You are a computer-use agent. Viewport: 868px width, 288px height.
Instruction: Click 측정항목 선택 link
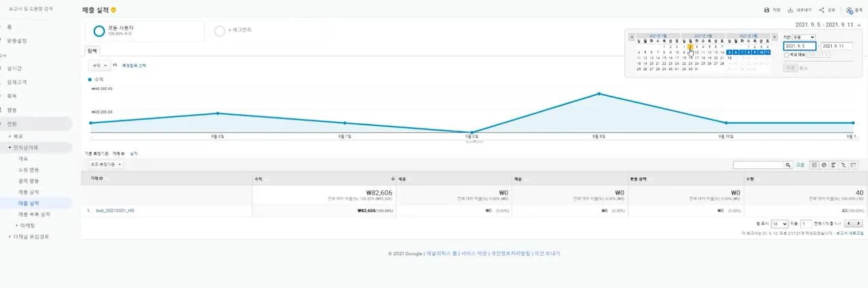[x=133, y=66]
